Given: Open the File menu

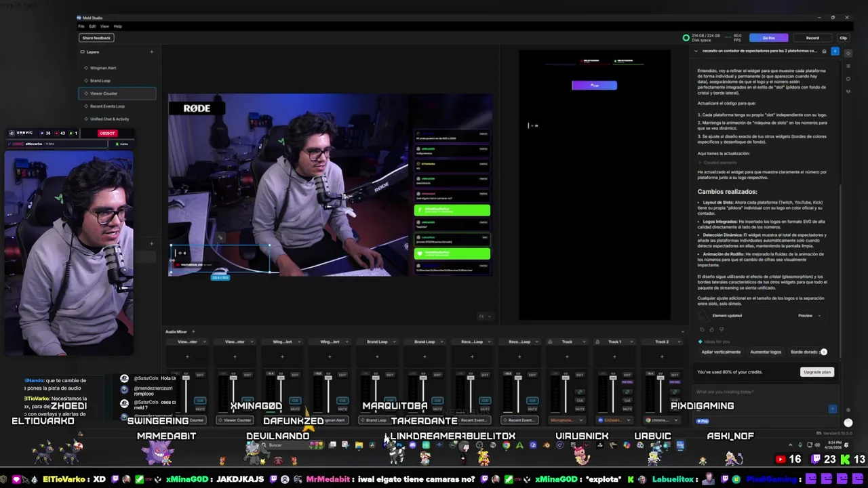Looking at the screenshot, I should [x=81, y=26].
